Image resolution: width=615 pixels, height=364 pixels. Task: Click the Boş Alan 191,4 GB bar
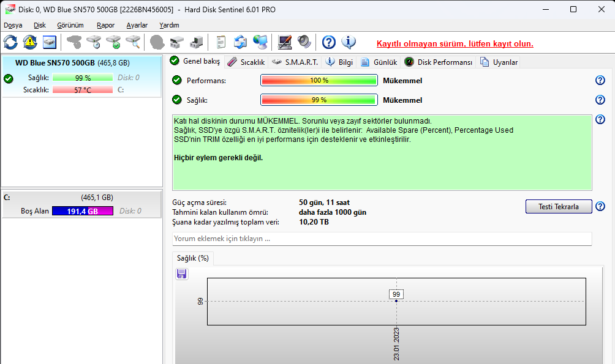tap(83, 211)
